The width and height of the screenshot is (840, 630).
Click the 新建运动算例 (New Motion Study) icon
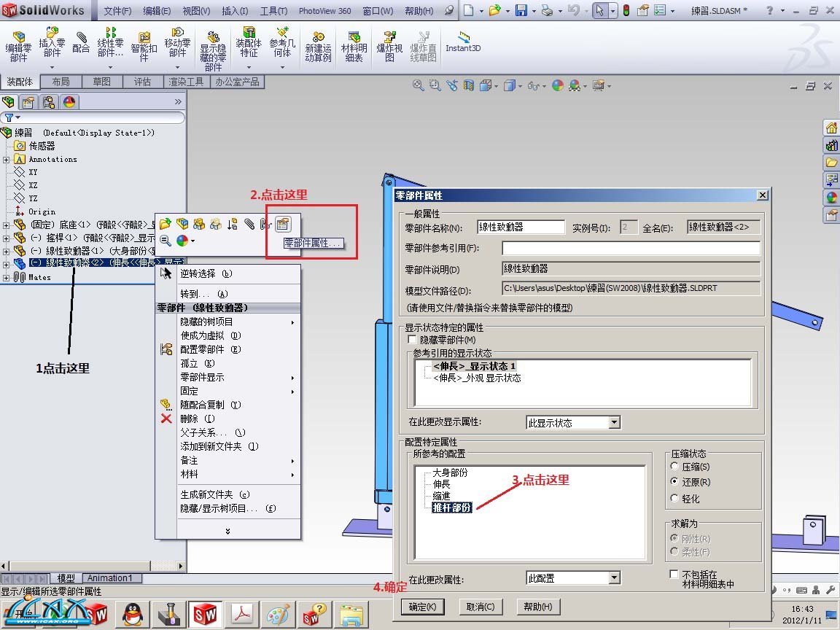click(x=318, y=45)
